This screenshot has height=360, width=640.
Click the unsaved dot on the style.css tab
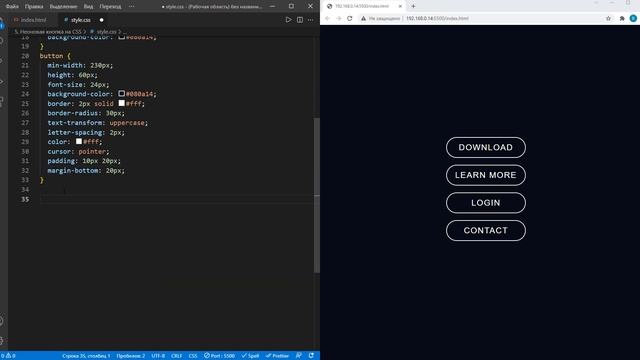(101, 20)
